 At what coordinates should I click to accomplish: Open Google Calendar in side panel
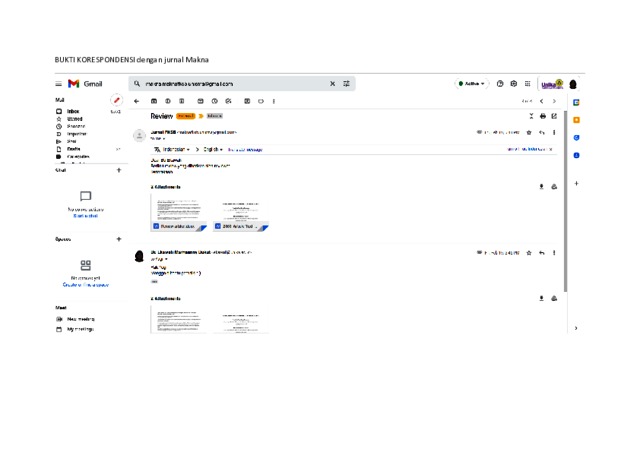pyautogui.click(x=576, y=102)
